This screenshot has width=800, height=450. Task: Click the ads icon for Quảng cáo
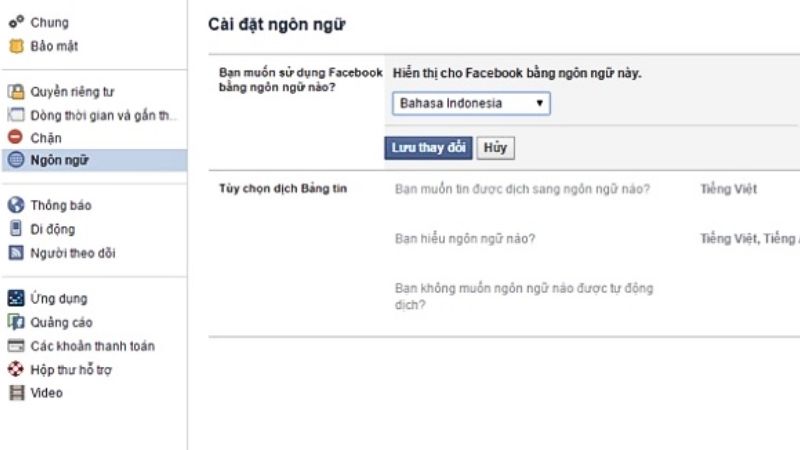pyautogui.click(x=16, y=322)
